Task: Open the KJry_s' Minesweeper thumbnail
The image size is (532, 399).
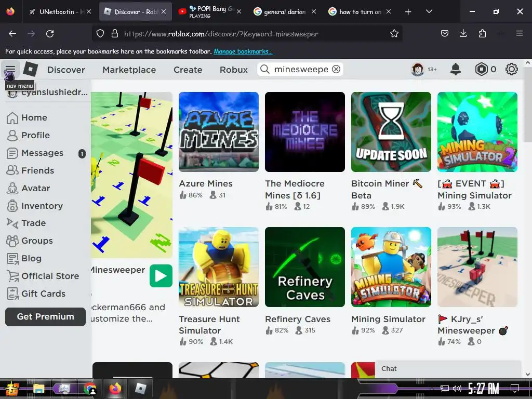Action: [477, 267]
